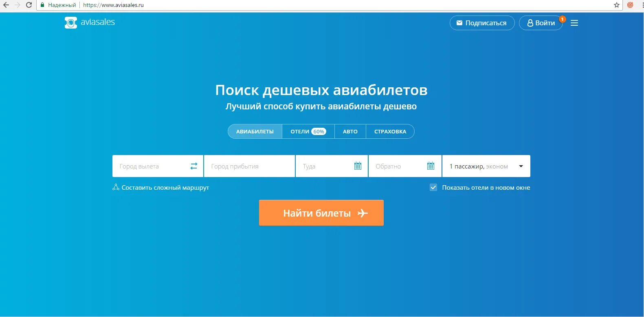Click the aviasales brand name text
Screen dimensions: 644x317
[98, 22]
